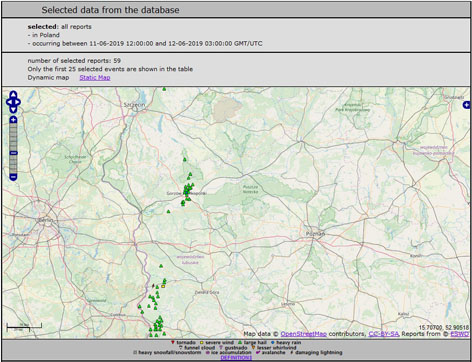Click the northernmost hail marker above Gorzów
Screen dimensions: 472x362
pyautogui.click(x=185, y=160)
